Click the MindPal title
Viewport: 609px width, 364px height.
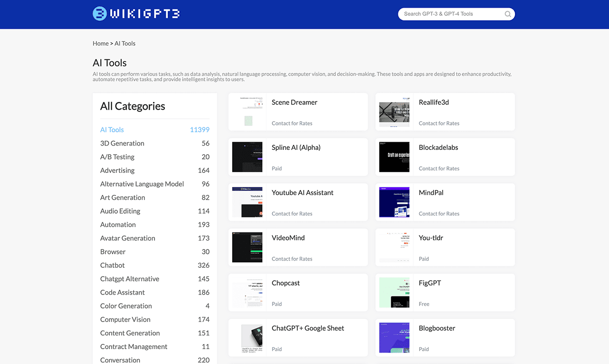[431, 193]
